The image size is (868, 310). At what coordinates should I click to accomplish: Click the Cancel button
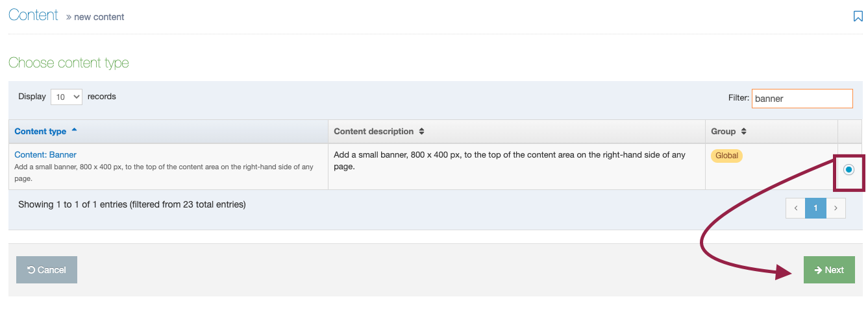tap(47, 270)
